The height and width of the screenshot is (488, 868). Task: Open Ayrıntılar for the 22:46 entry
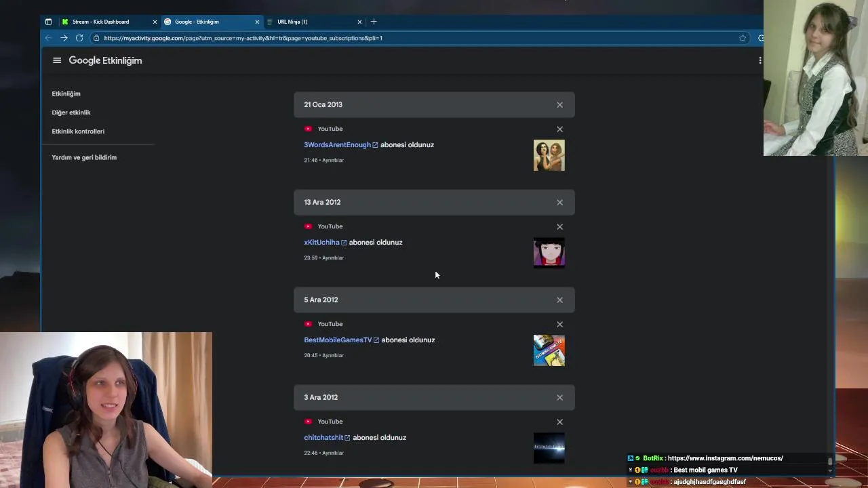(x=333, y=453)
